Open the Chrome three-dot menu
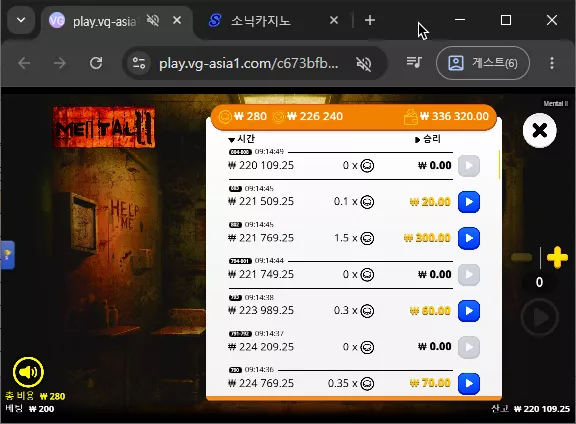576x424 pixels. coord(552,63)
